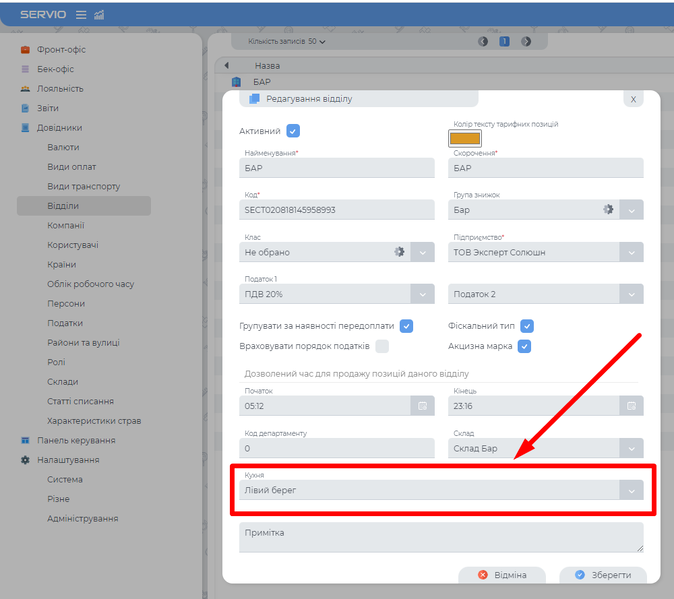Click the gear icon in Клас field

400,252
